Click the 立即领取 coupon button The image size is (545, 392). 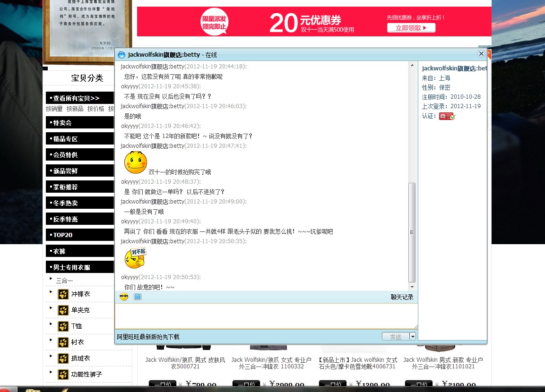[411, 28]
